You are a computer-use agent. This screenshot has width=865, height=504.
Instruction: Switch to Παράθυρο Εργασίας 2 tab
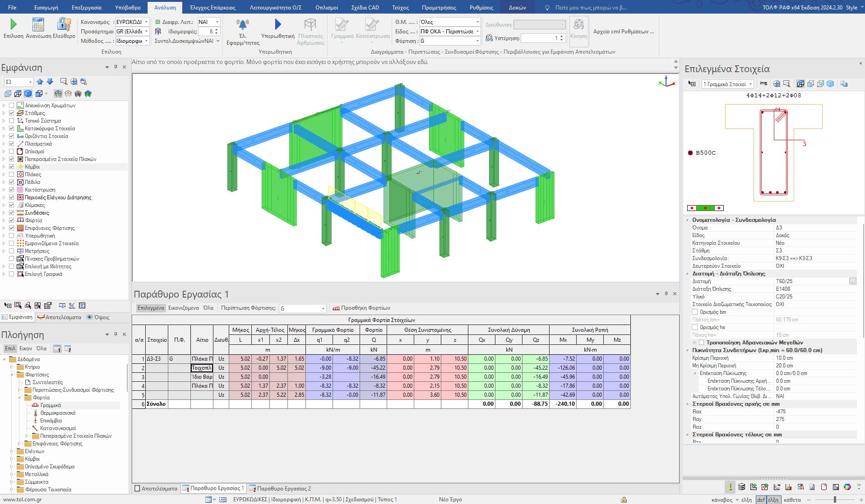point(280,488)
